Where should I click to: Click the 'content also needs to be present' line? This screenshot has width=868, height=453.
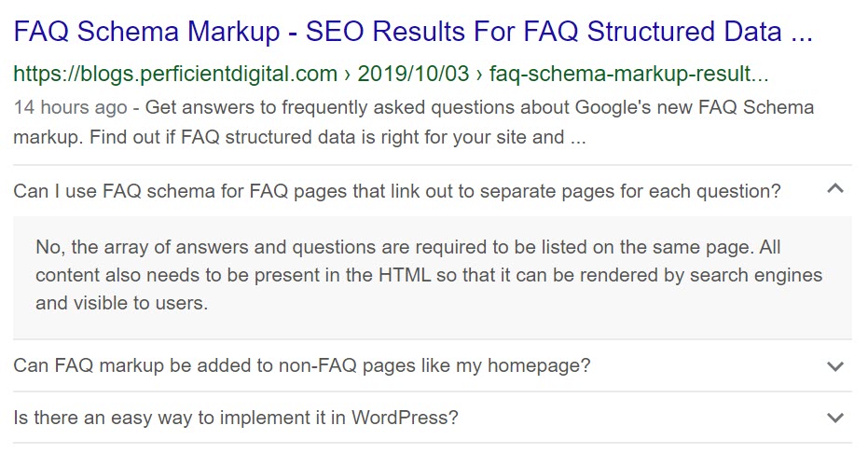[429, 275]
